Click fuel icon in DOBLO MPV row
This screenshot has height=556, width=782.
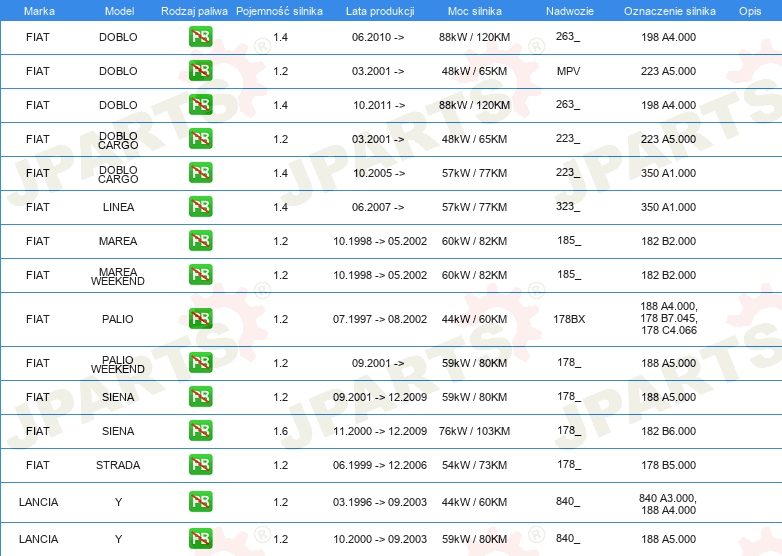coord(200,71)
